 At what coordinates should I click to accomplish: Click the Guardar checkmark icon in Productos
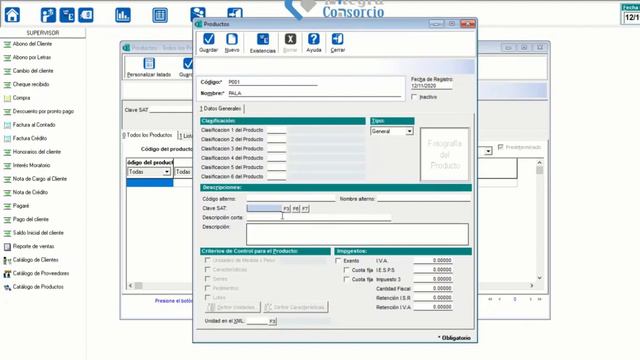pyautogui.click(x=208, y=39)
